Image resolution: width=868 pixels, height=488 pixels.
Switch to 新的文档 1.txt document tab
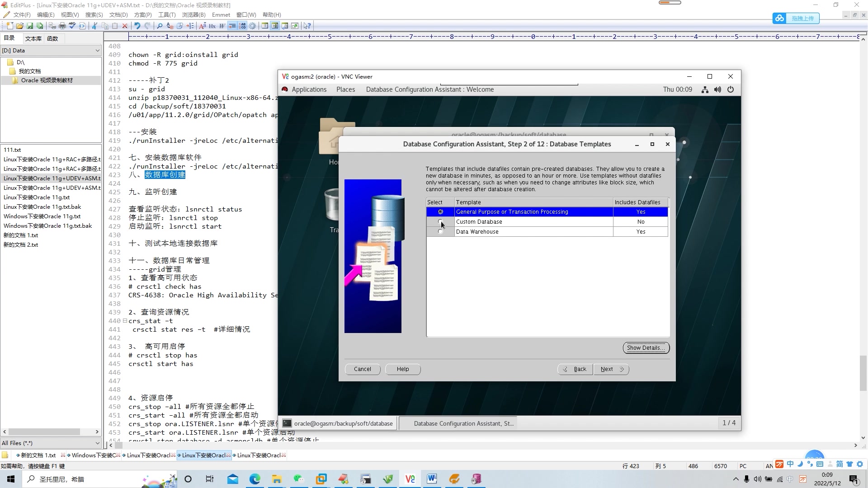pos(38,455)
